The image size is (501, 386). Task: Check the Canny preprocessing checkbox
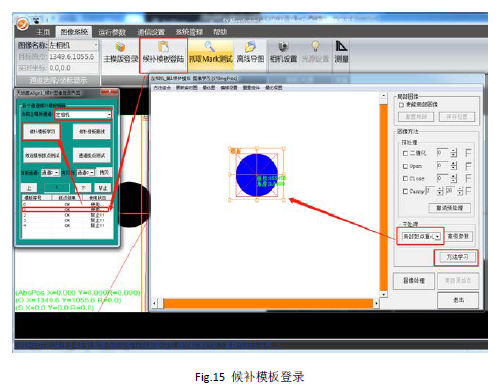(405, 191)
